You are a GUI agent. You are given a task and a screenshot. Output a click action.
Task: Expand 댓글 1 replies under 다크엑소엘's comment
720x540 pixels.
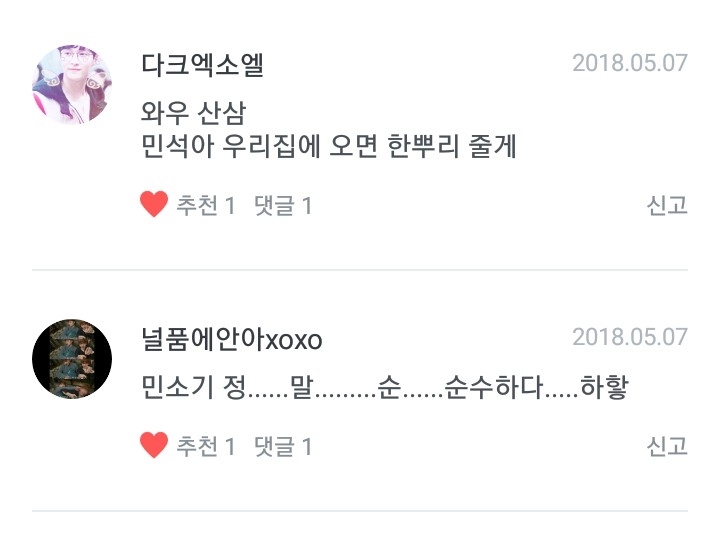tap(283, 205)
